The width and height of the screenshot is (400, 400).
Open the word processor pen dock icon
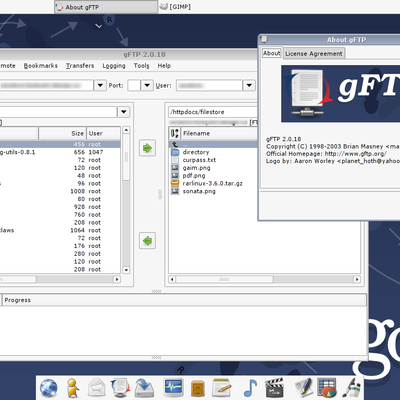303,388
